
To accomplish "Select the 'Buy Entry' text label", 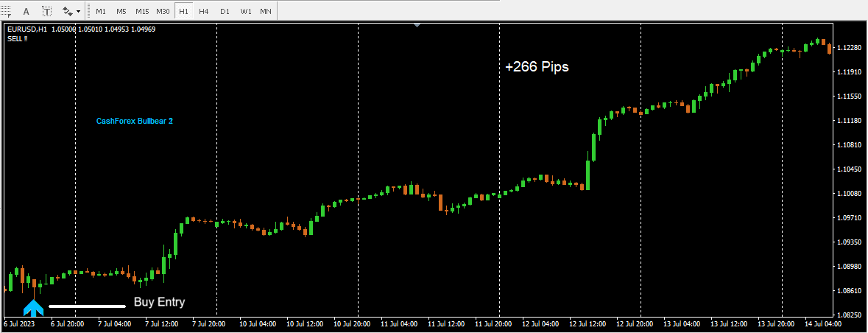I will (x=159, y=302).
